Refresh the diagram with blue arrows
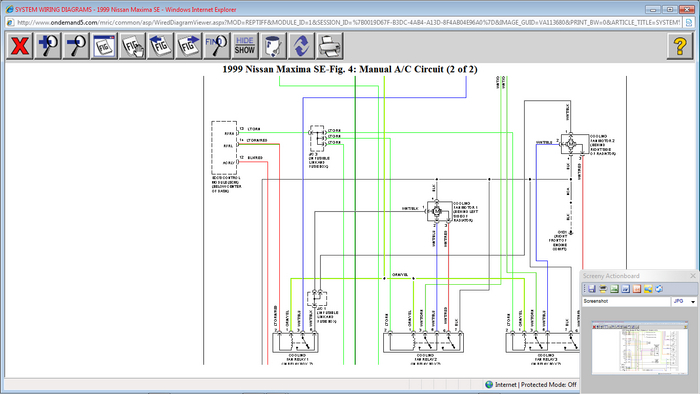This screenshot has height=394, width=700. [x=301, y=46]
